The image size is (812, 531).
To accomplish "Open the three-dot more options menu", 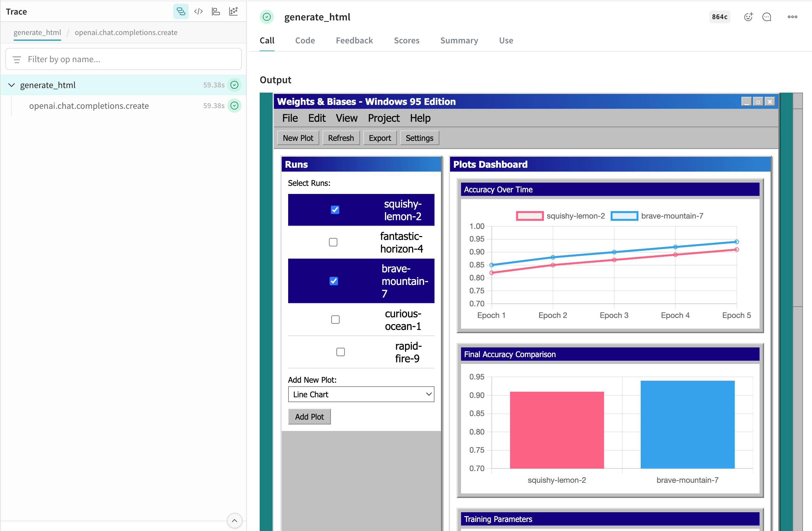I will (792, 17).
